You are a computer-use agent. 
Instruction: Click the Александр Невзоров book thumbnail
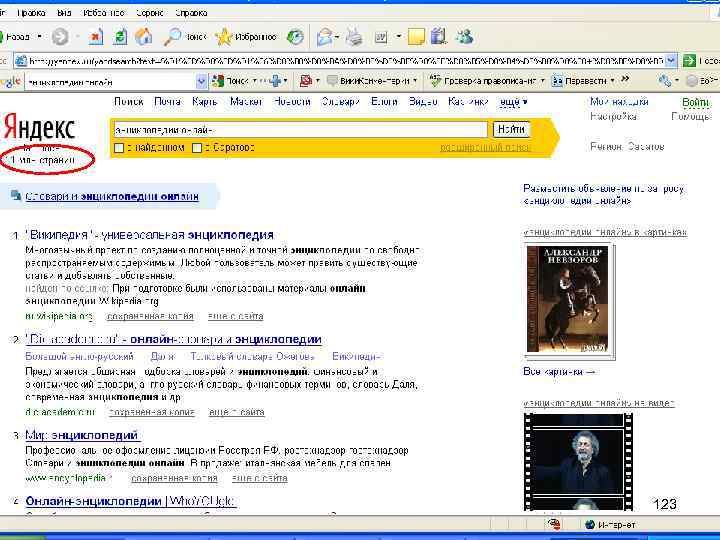click(x=568, y=299)
